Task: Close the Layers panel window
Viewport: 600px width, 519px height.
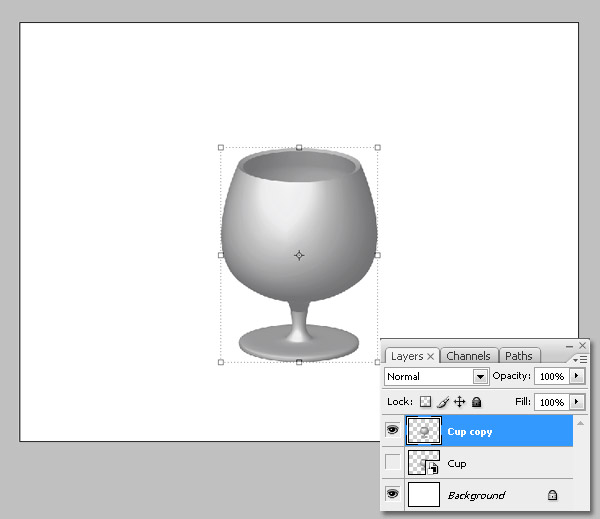Action: (582, 345)
